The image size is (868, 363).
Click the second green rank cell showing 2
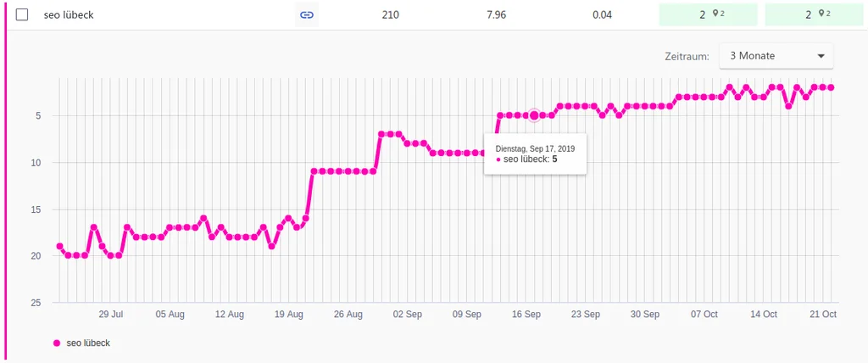click(814, 14)
